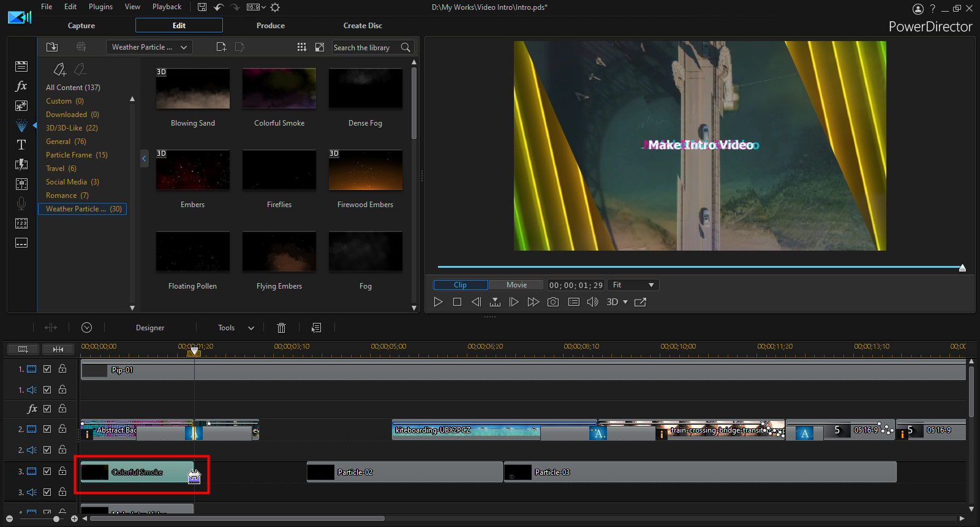
Task: Select the Romance (7) tag
Action: coord(67,195)
